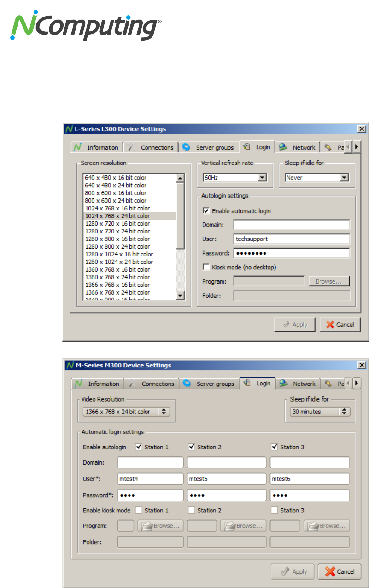The height and width of the screenshot is (588, 369).
Task: Click tab scroll left arrow in L300 window
Action: 348,147
